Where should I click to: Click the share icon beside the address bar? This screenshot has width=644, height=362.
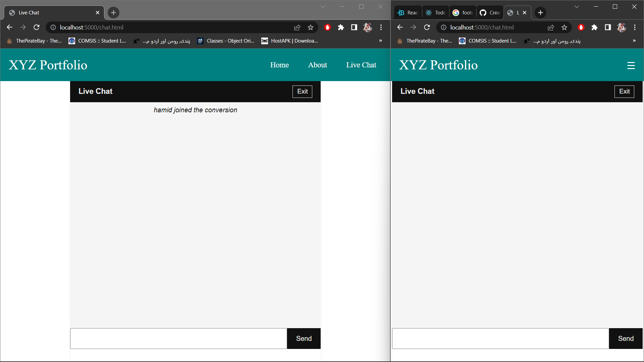click(x=297, y=27)
